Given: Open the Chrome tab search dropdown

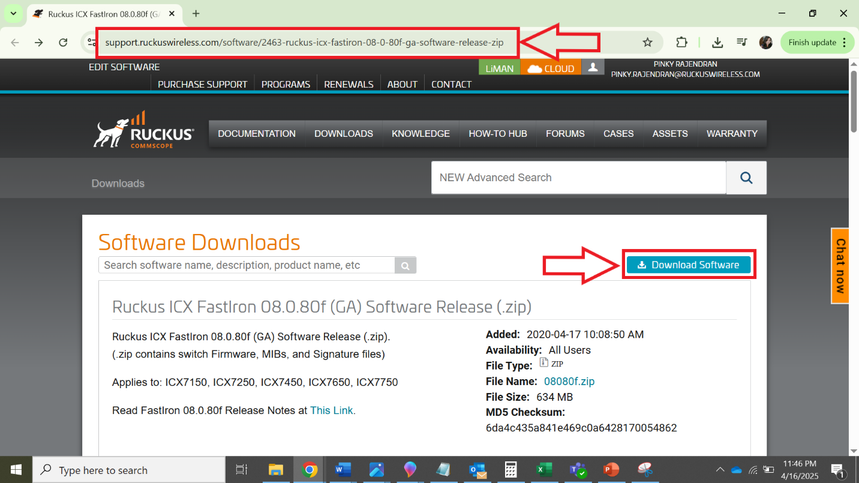Looking at the screenshot, I should tap(14, 14).
